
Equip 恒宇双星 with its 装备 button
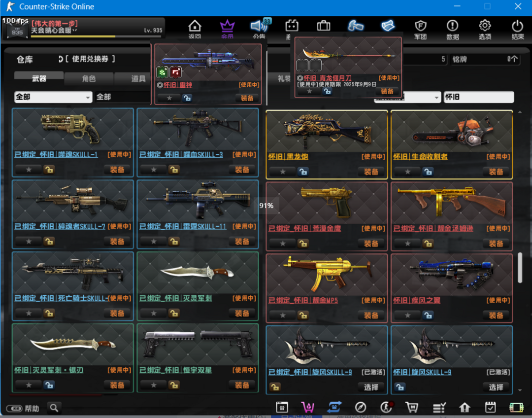[x=242, y=384]
